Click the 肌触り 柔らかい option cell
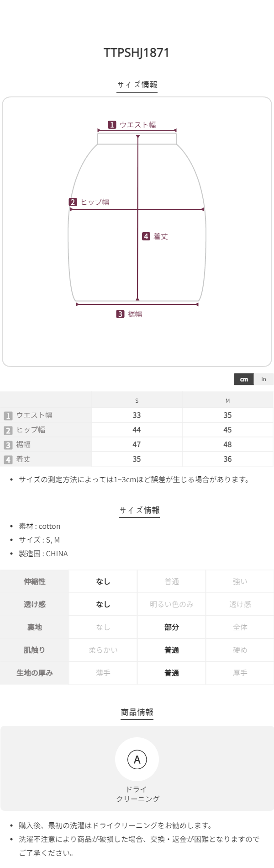This screenshot has width=274, height=868. [x=103, y=650]
